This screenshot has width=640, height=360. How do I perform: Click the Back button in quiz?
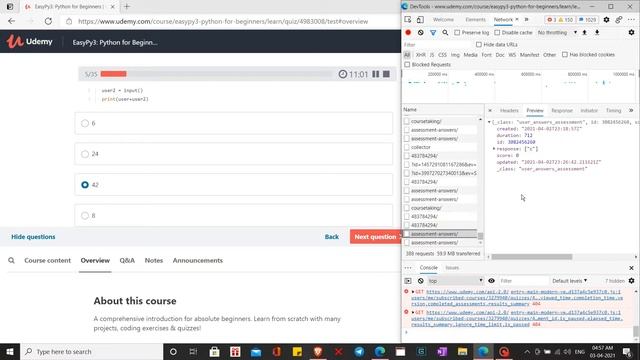coord(331,237)
